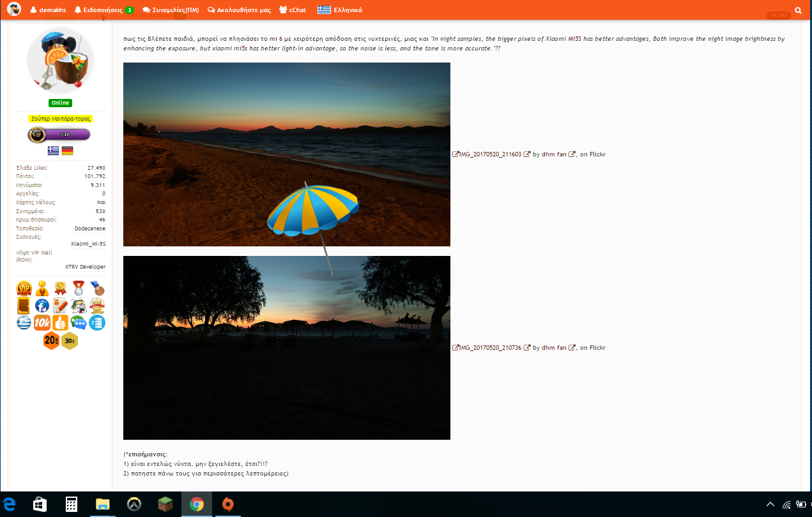This screenshot has height=517, width=812.
Task: Open the poster's coconut avatar profile picture
Action: pos(60,61)
